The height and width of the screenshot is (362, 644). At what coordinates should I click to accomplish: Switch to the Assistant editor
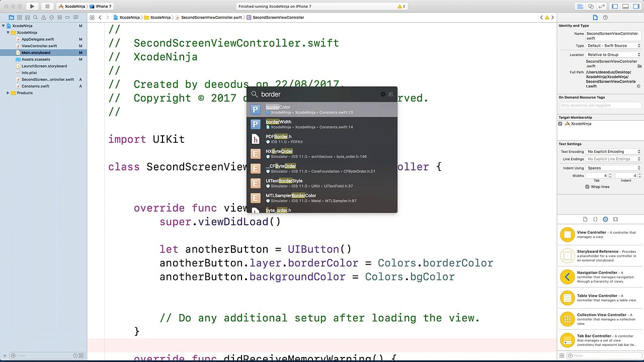[x=591, y=7]
